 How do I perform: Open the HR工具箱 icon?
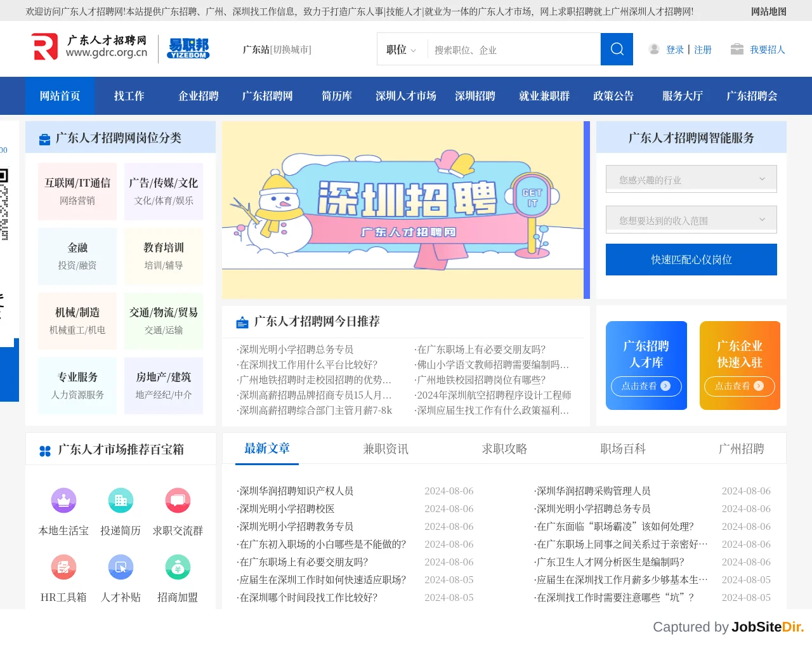[x=63, y=567]
